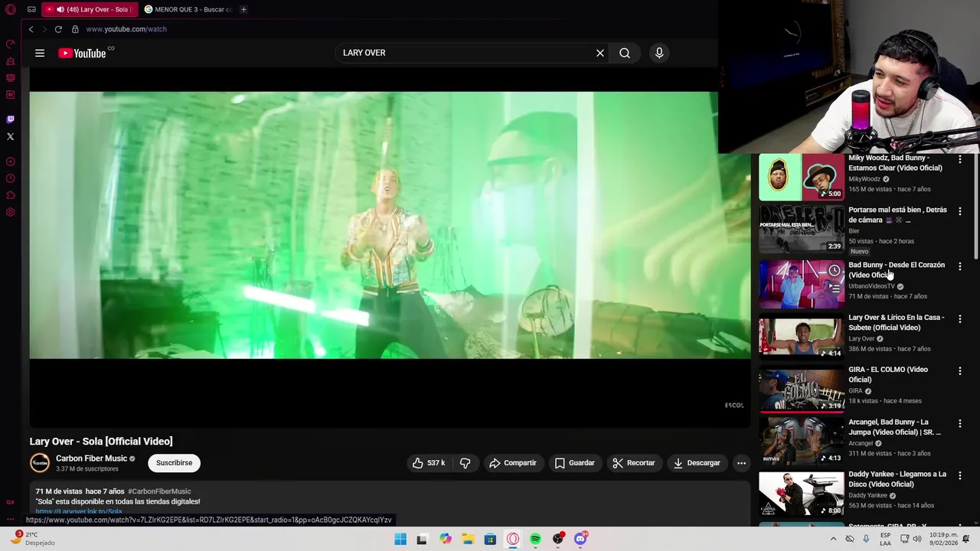The width and height of the screenshot is (980, 551).
Task: Switch to the Lary Over - Sola tab
Action: click(90, 9)
